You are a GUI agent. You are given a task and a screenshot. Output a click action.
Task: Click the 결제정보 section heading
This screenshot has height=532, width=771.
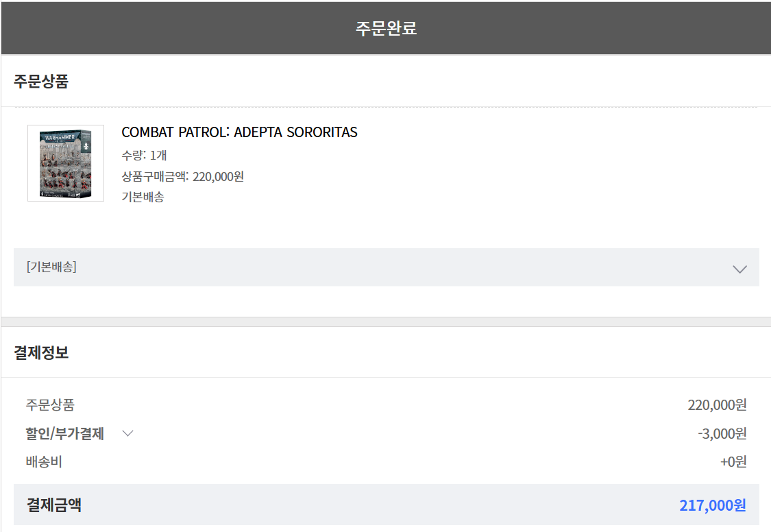[x=41, y=353]
